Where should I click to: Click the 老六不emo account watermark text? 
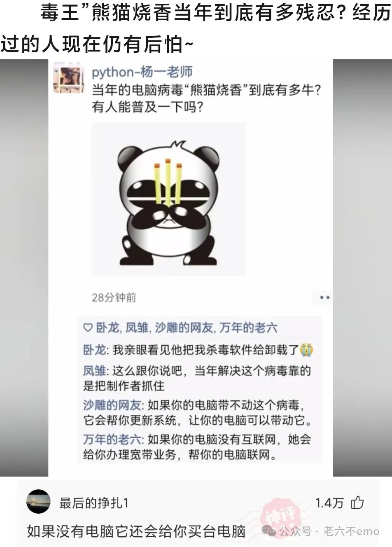click(351, 531)
